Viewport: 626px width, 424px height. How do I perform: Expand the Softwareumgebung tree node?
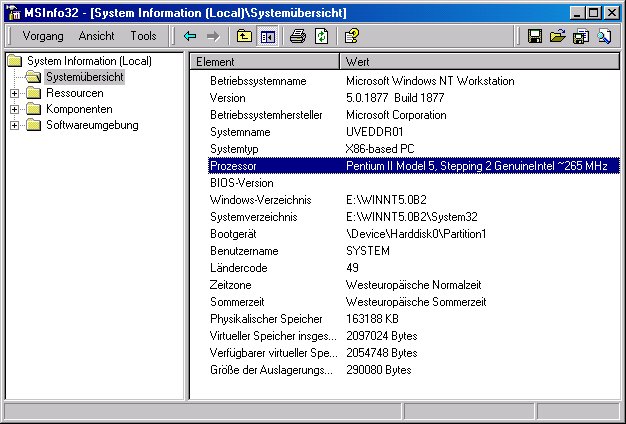pyautogui.click(x=14, y=125)
